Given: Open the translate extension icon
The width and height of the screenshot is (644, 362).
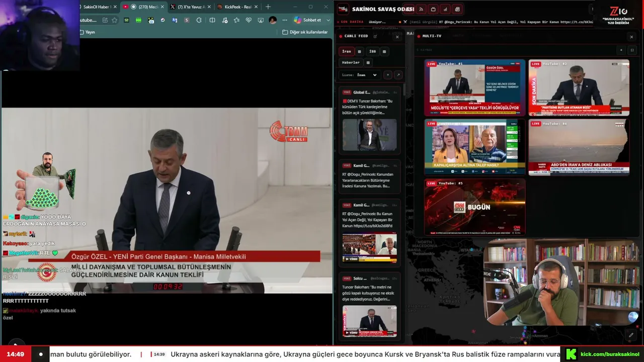Looking at the screenshot, I should tap(175, 20).
